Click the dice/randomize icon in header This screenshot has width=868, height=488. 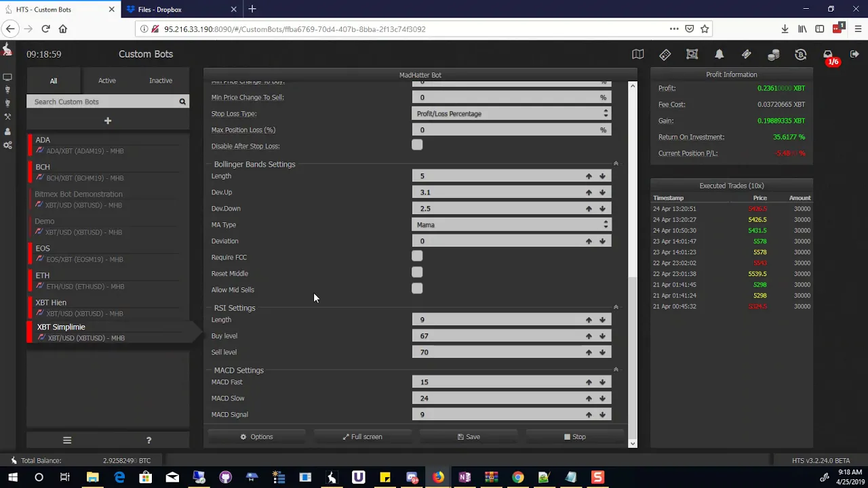(665, 54)
